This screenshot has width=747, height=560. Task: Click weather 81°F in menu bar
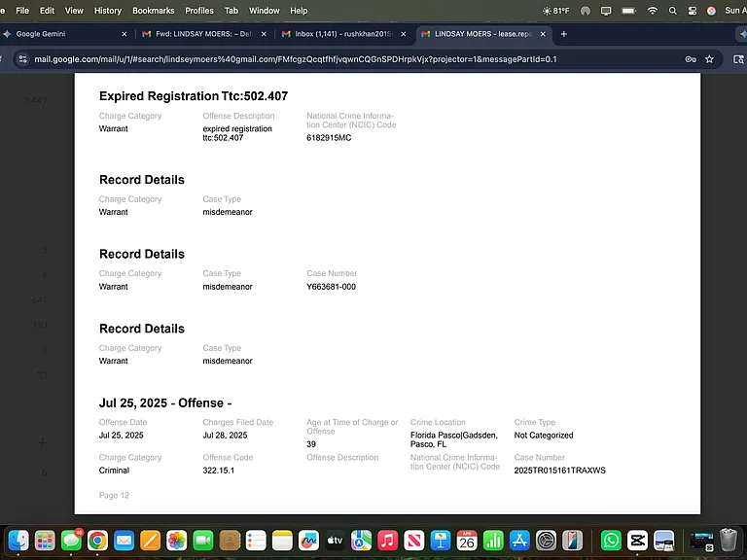click(x=556, y=11)
